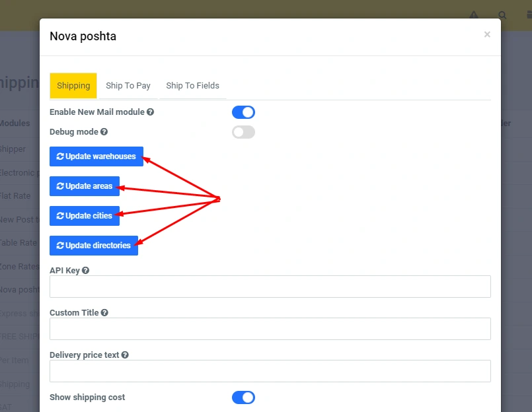Switch to the Ship To Pay tab
Screen dimensions: 532x412
pyautogui.click(x=128, y=86)
